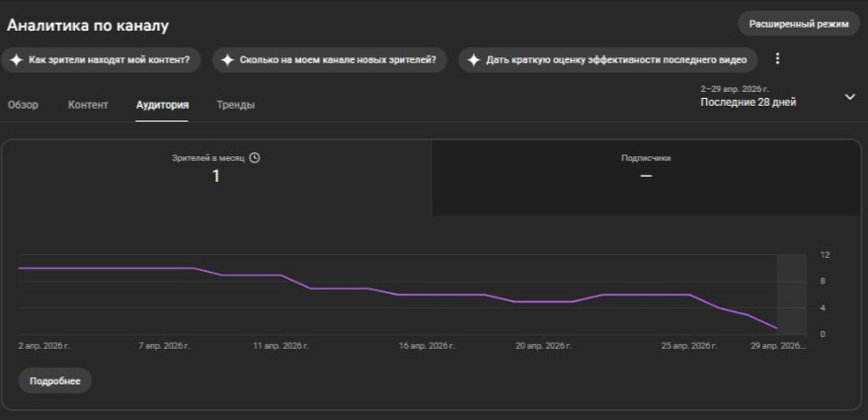Ask "Сколько на моем канале новых зрителей?"
The width and height of the screenshot is (868, 420).
coord(330,60)
